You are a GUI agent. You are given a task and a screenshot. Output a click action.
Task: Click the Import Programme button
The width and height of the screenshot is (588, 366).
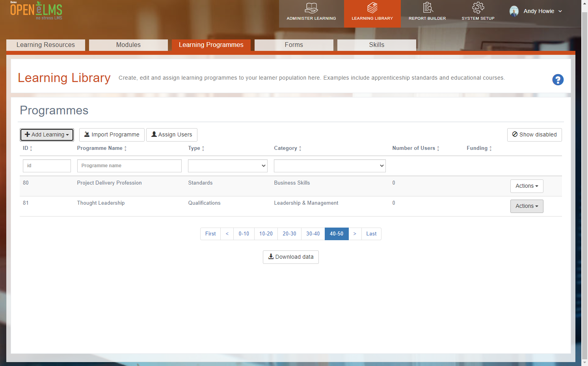[112, 135]
